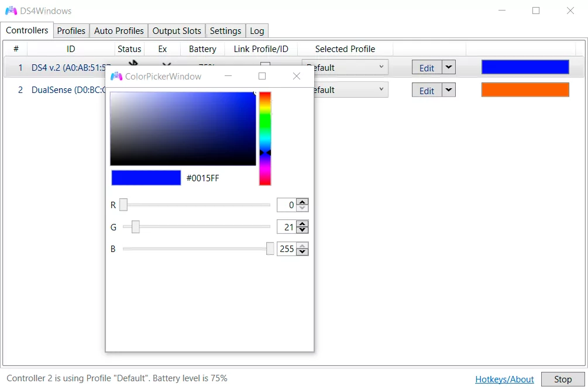
Task: Pick a color in the saturation gradient square
Action: pos(183,129)
